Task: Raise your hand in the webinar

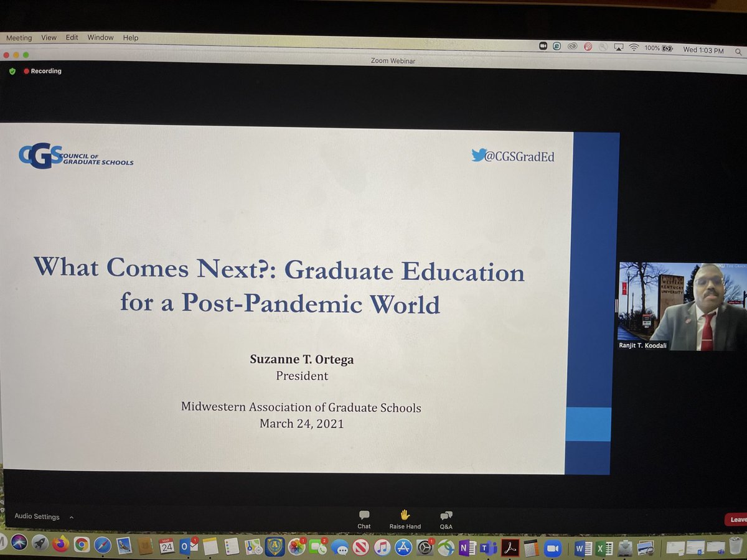Action: pos(405,519)
